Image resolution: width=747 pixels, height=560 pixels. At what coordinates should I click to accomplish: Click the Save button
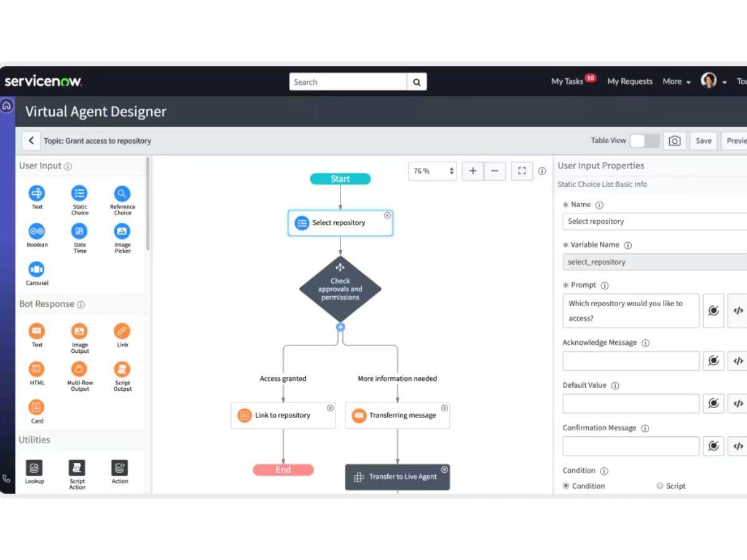tap(703, 141)
